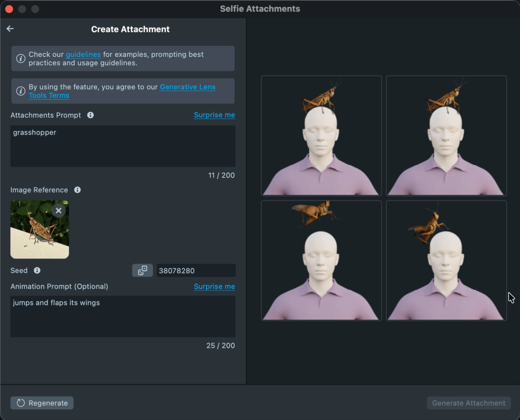Viewport: 520px width, 420px height.
Task: Select the top-left grasshopper preview
Action: tap(321, 136)
